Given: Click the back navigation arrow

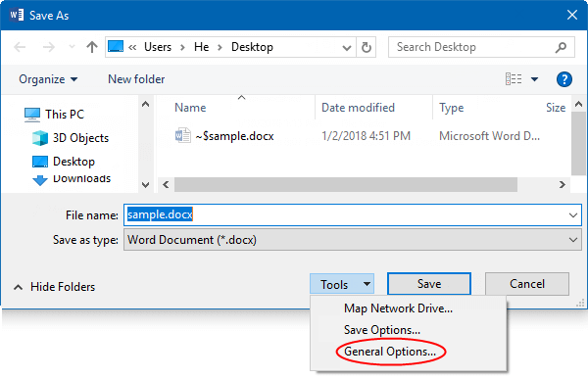Looking at the screenshot, I should (20, 47).
